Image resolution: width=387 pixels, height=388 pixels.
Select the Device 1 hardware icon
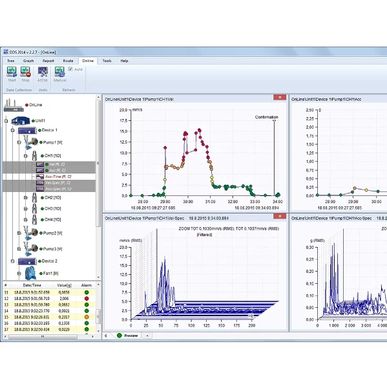pyautogui.click(x=27, y=130)
